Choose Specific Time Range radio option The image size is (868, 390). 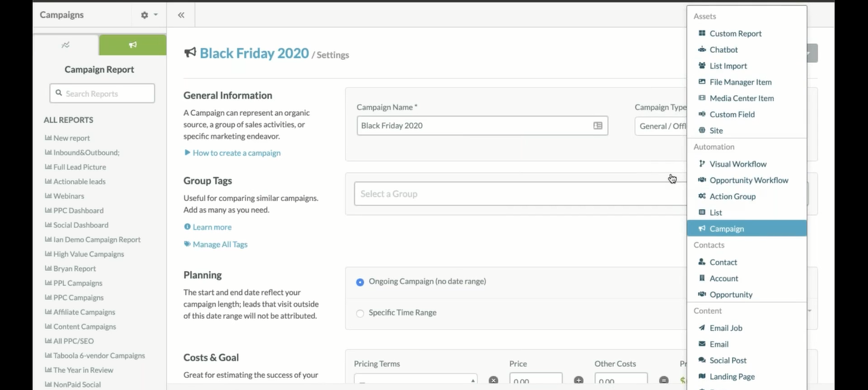(x=360, y=313)
